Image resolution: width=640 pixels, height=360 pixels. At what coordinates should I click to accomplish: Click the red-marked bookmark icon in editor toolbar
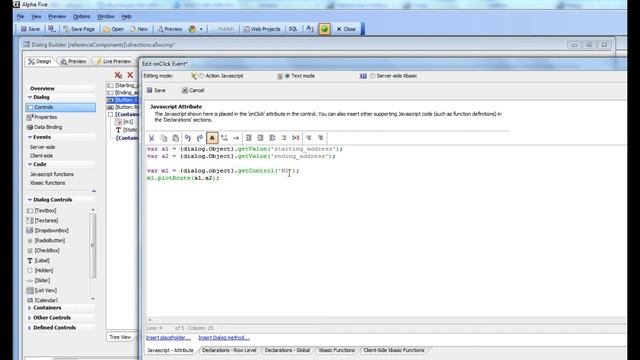tap(296, 138)
